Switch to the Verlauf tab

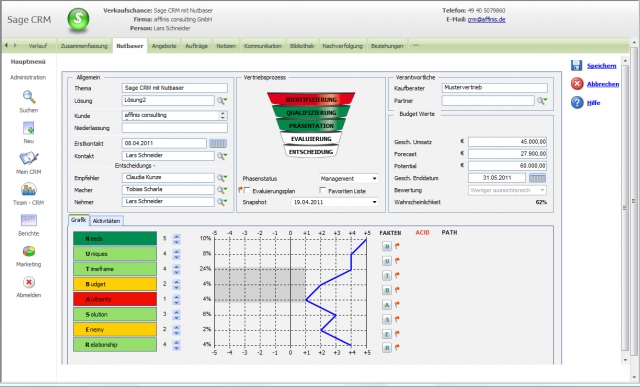[38, 46]
